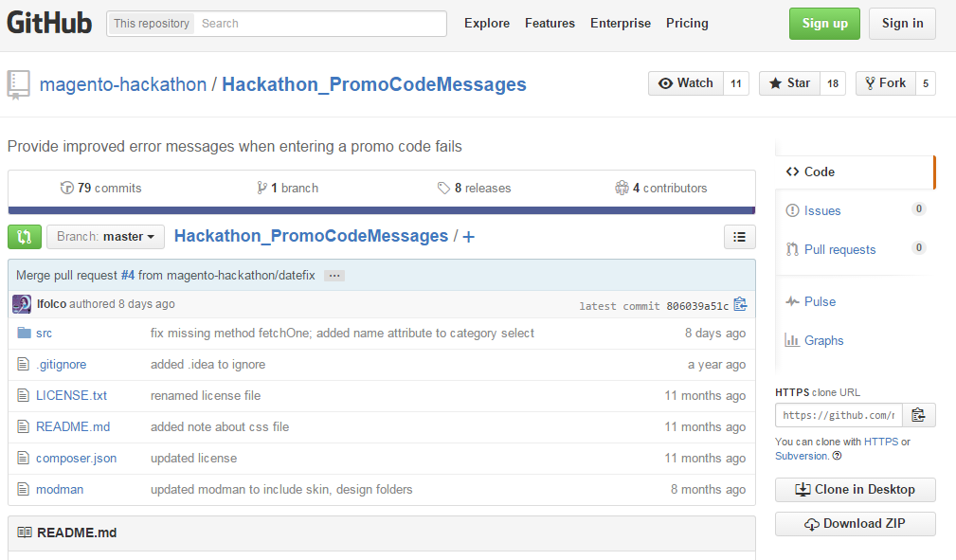Click the HTTPS clone URL text field

pos(839,415)
